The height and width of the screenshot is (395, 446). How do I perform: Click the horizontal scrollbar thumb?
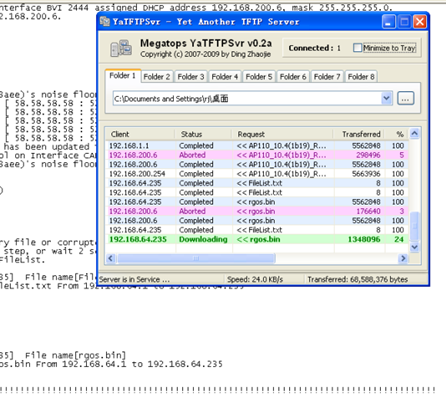point(196,258)
